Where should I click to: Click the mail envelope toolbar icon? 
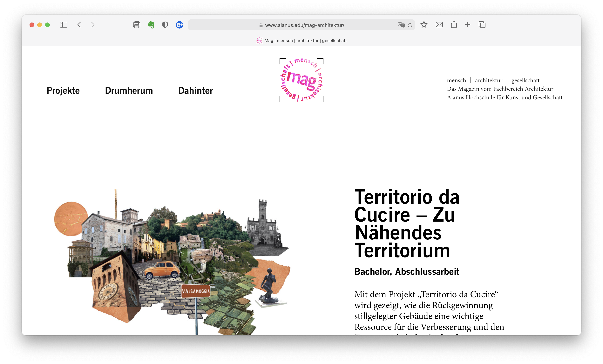pos(439,25)
